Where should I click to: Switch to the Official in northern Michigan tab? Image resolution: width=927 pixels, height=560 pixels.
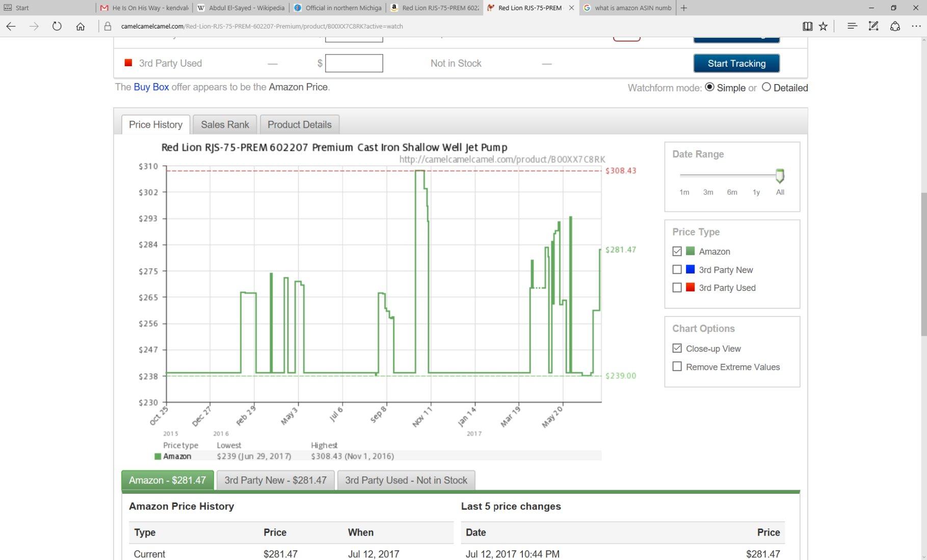click(x=338, y=8)
